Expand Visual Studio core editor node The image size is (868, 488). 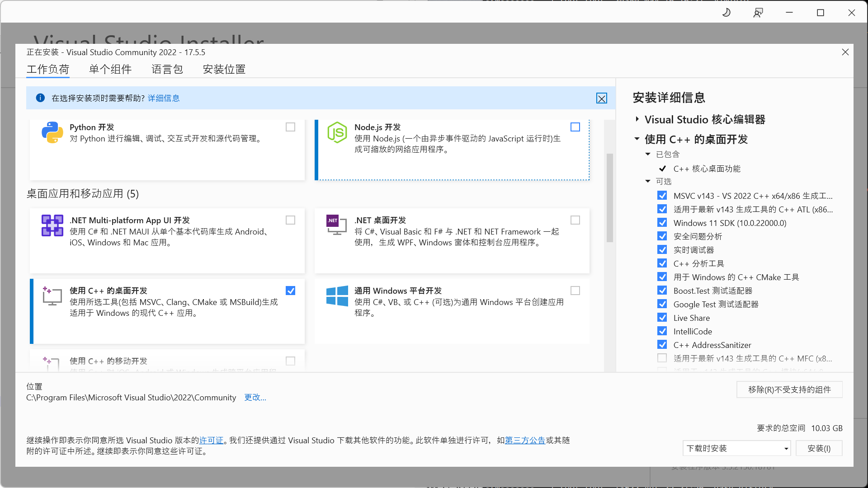click(x=637, y=119)
